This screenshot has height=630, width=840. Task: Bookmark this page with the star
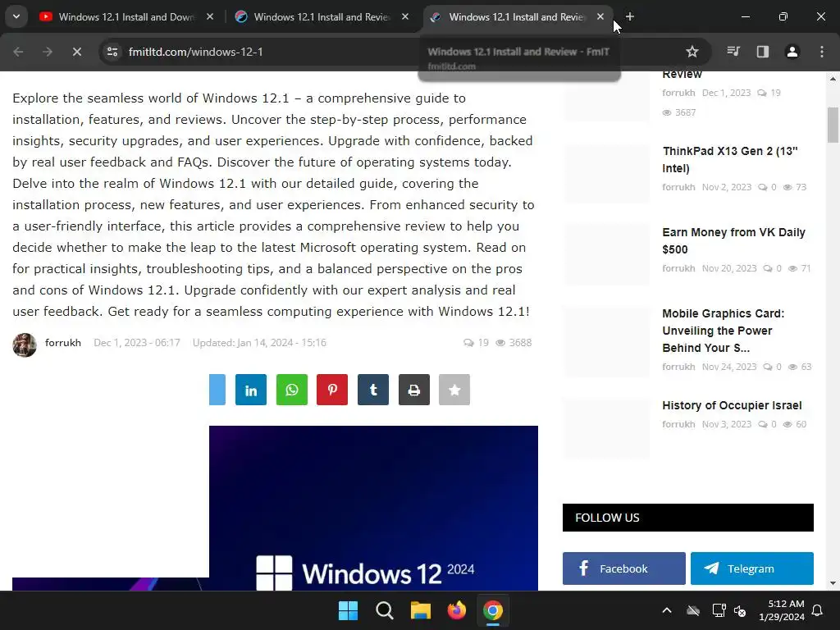tap(692, 52)
